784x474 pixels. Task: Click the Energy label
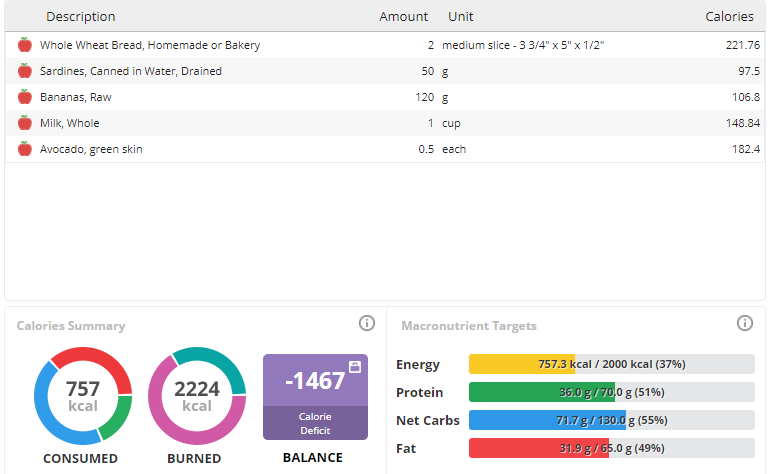click(x=418, y=365)
